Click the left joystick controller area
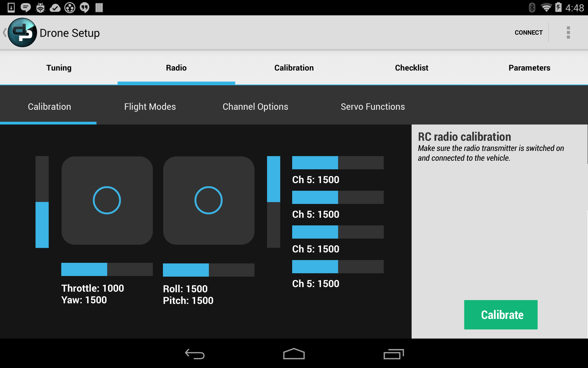 [x=107, y=200]
